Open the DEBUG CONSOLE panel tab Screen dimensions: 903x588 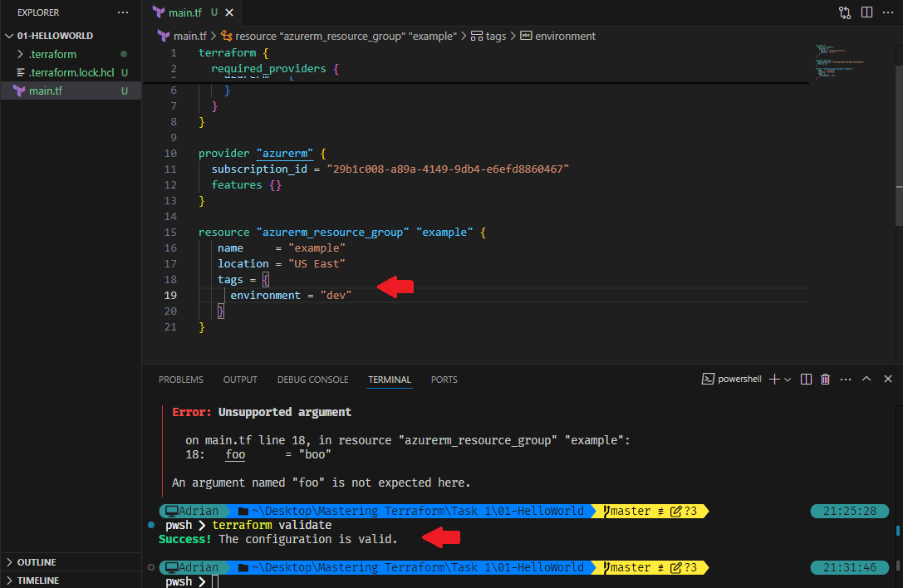pos(312,380)
